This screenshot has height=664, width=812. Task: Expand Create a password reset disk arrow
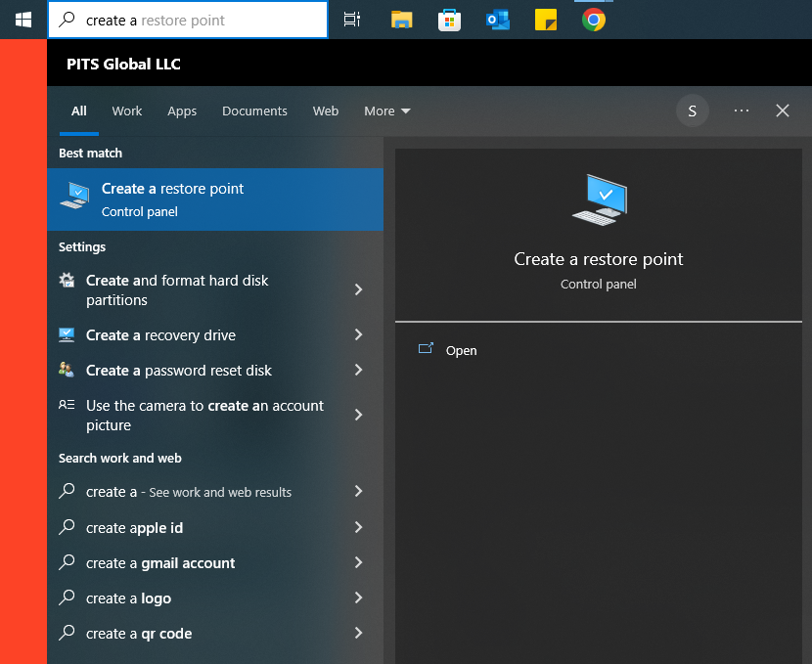click(x=358, y=370)
